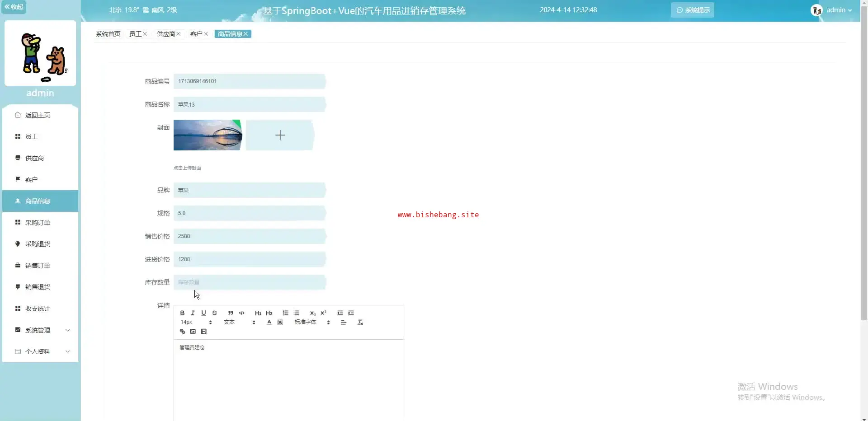Image resolution: width=868 pixels, height=421 pixels.
Task: Toggle underline formatting in the detail editor
Action: click(x=203, y=313)
